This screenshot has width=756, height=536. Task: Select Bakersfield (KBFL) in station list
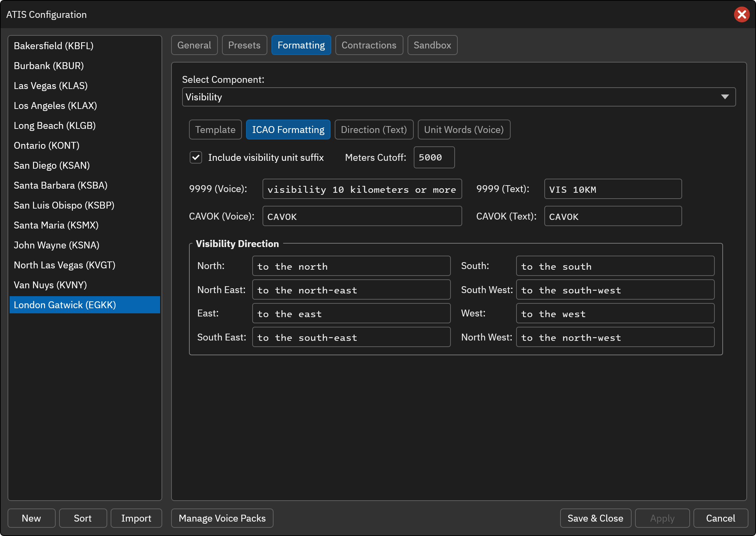[85, 46]
